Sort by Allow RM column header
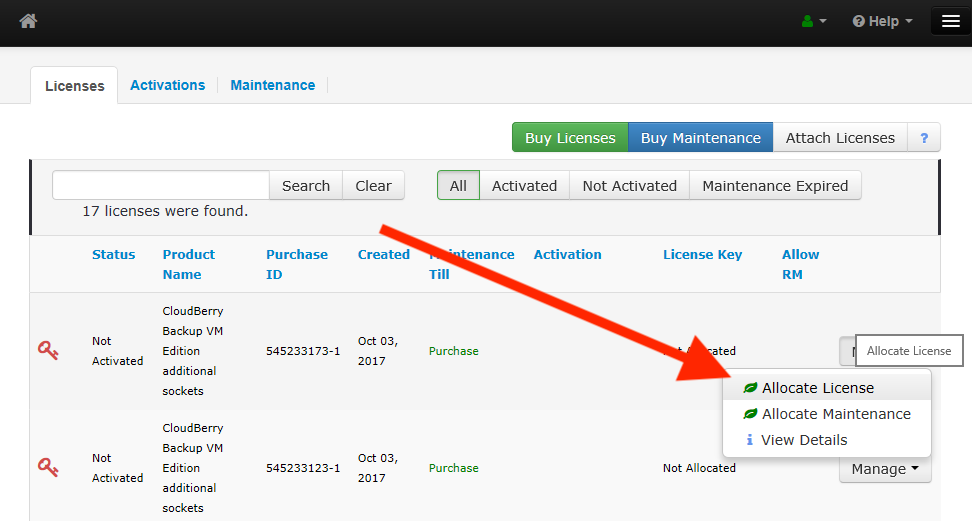This screenshot has width=972, height=521. tap(800, 264)
